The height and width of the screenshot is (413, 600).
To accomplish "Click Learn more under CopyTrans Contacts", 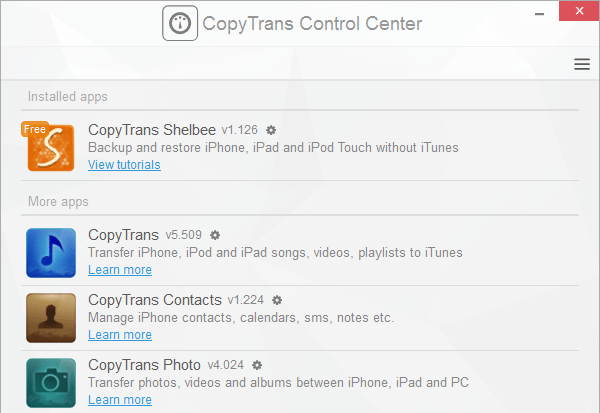I will tap(120, 335).
